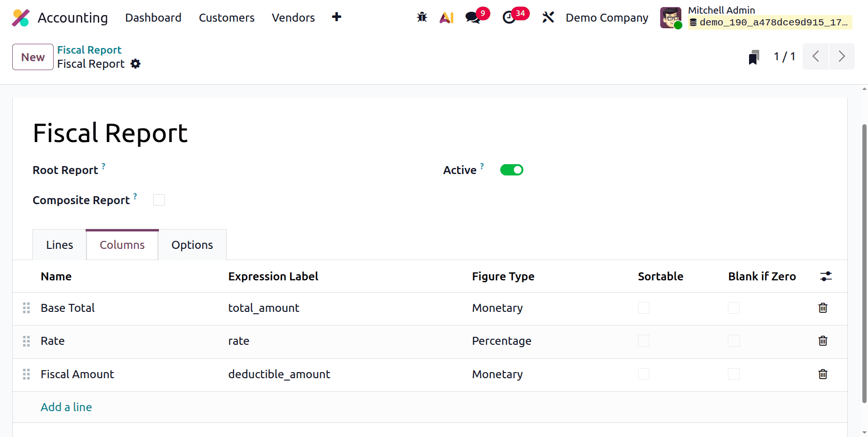Open the Dashboard menu
Screen dimensions: 868x437
tap(153, 17)
